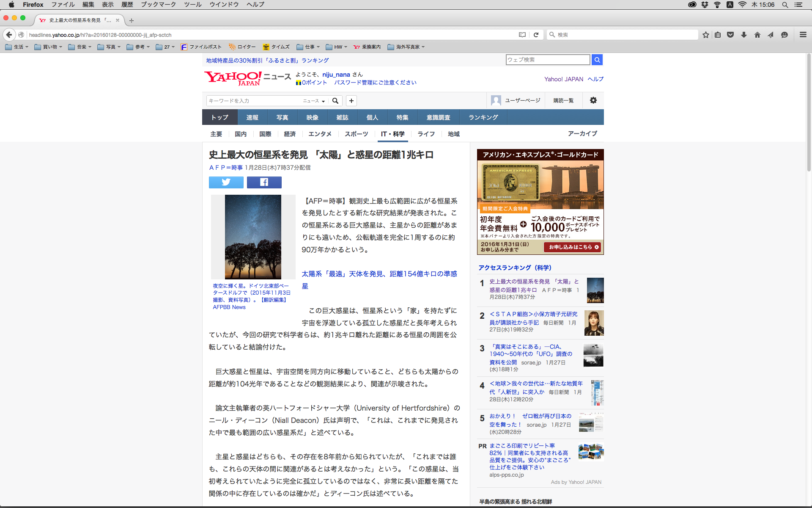
Task: Click the ウェブ検索 input field
Action: pyautogui.click(x=548, y=60)
